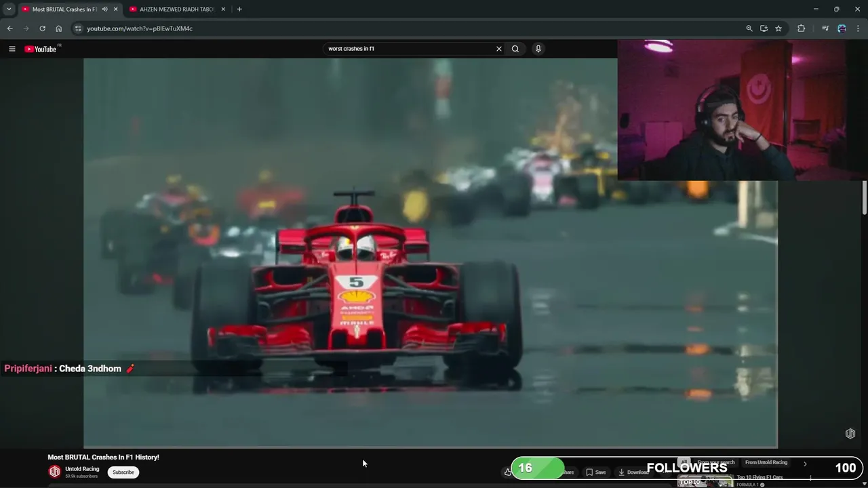This screenshot has height=488, width=868.
Task: Like the video with thumbs up
Action: pyautogui.click(x=508, y=472)
